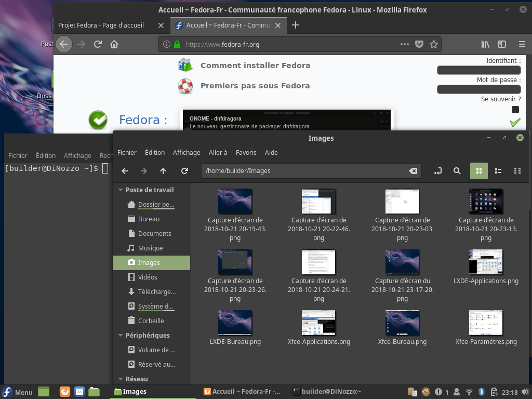This screenshot has height=399, width=532.
Task: Open terminal Fichier menu
Action: click(18, 156)
